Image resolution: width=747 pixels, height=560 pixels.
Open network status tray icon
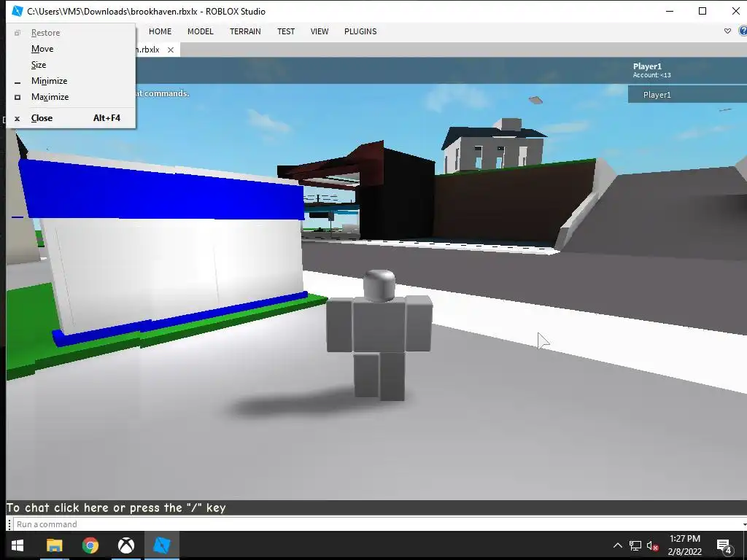635,545
